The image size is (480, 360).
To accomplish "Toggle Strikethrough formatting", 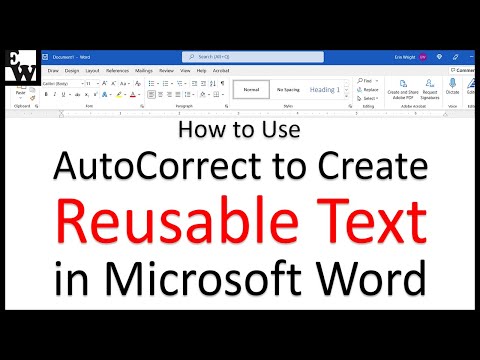I will [x=78, y=95].
